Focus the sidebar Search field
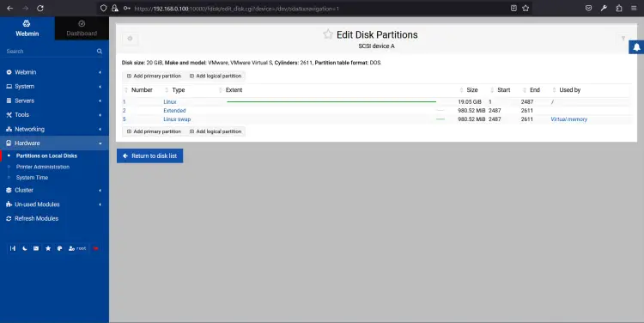The image size is (644, 323). click(49, 52)
